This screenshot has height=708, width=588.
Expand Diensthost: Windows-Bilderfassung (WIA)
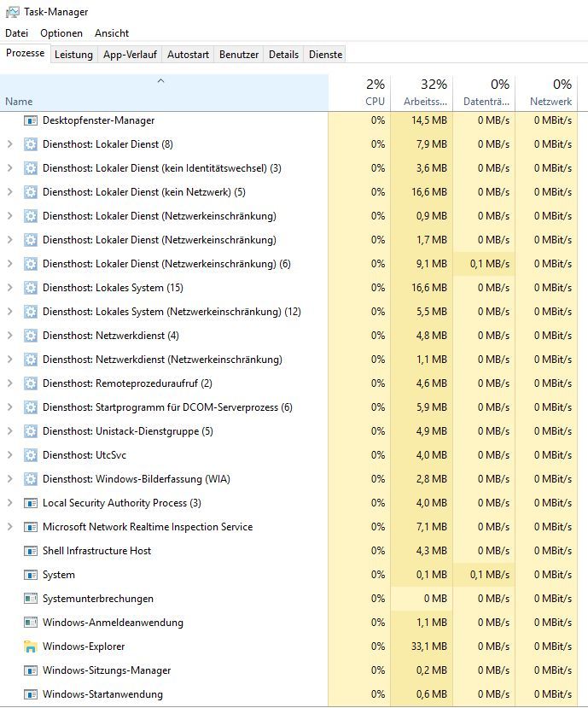tap(9, 479)
